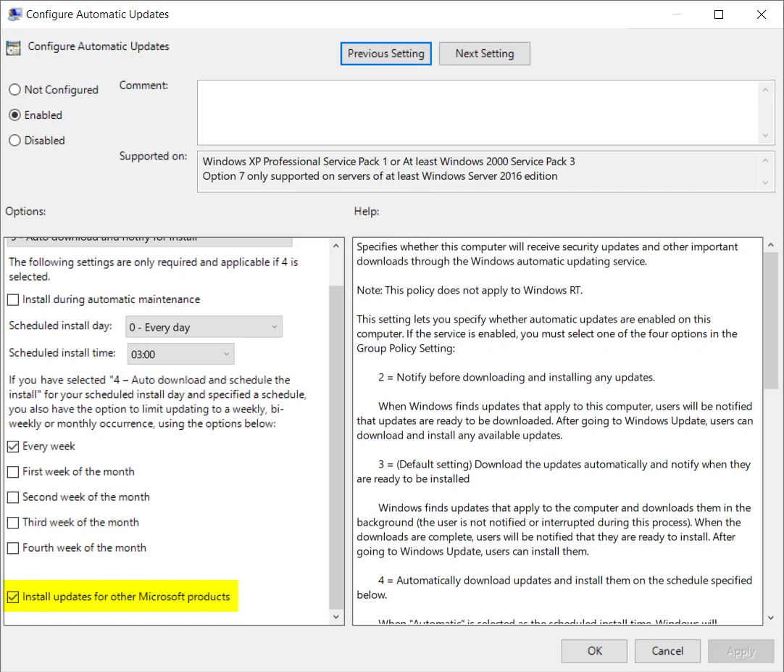
Task: Click the Apply button
Action: [741, 651]
